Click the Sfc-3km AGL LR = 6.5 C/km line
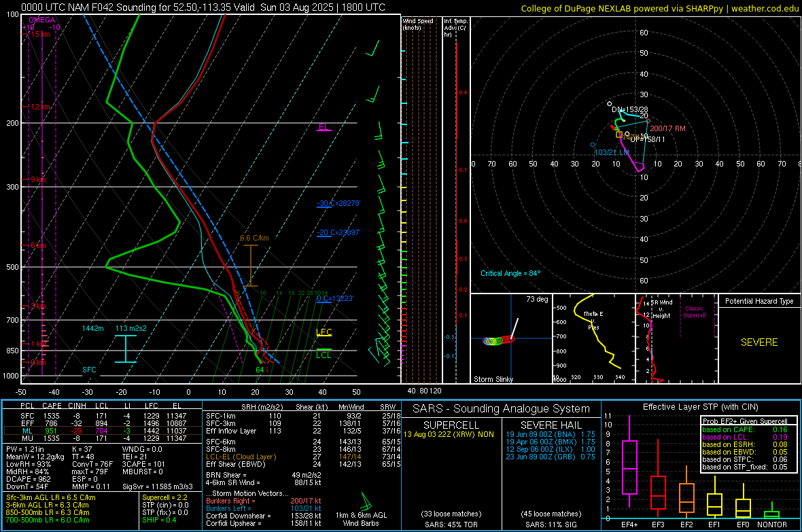 coord(51,497)
